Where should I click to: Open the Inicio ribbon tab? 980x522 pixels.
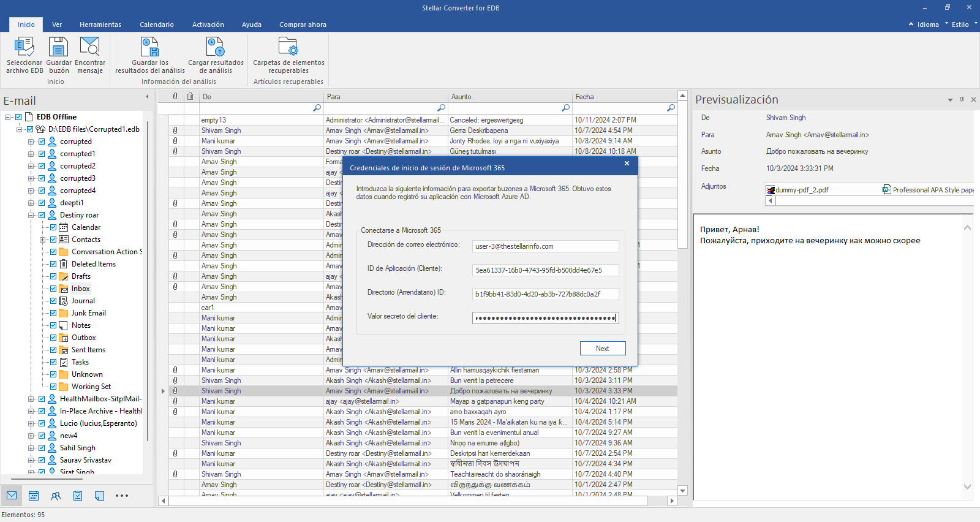tap(26, 25)
